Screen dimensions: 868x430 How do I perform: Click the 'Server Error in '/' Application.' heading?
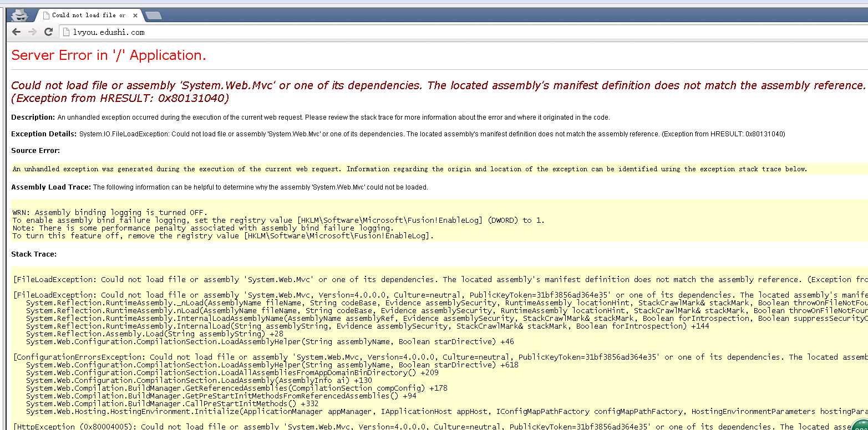(x=109, y=55)
